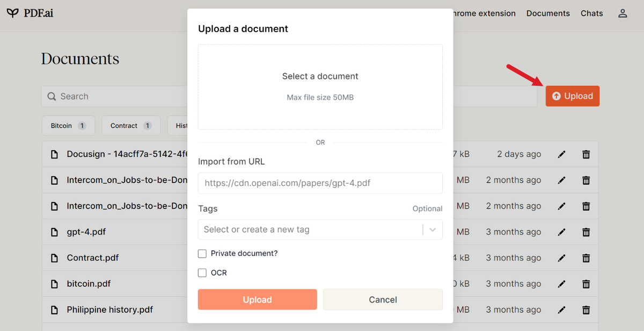This screenshot has width=644, height=331.
Task: Click the pencil icon beside Philippine history.pdf
Action: [561, 310]
